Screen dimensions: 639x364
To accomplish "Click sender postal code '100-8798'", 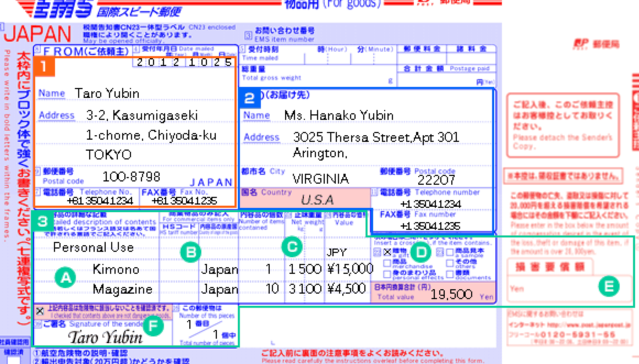I will pos(131,177).
